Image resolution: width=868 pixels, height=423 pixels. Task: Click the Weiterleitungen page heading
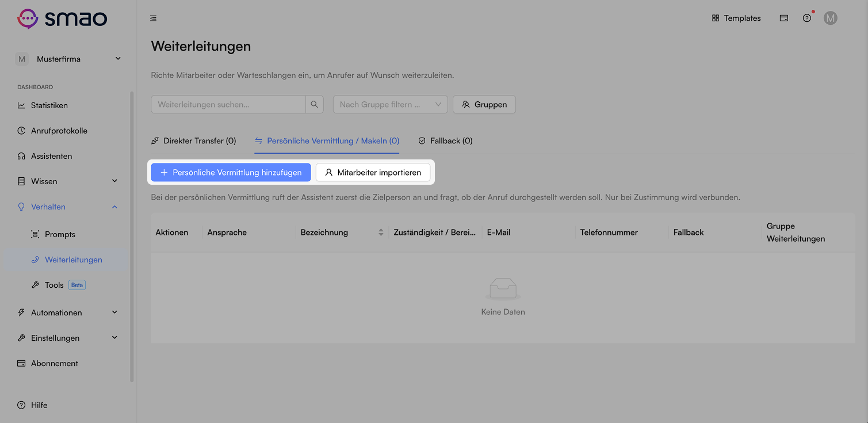pyautogui.click(x=201, y=46)
